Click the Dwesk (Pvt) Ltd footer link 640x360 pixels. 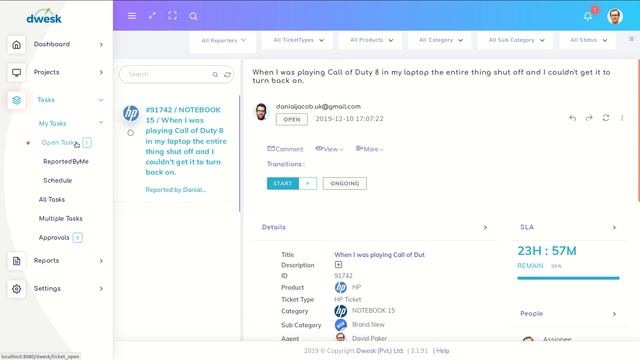(x=380, y=351)
